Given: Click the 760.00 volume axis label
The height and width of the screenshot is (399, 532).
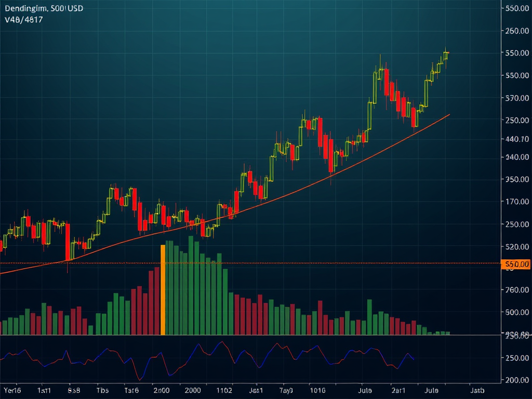Looking at the screenshot, I should click(x=516, y=290).
